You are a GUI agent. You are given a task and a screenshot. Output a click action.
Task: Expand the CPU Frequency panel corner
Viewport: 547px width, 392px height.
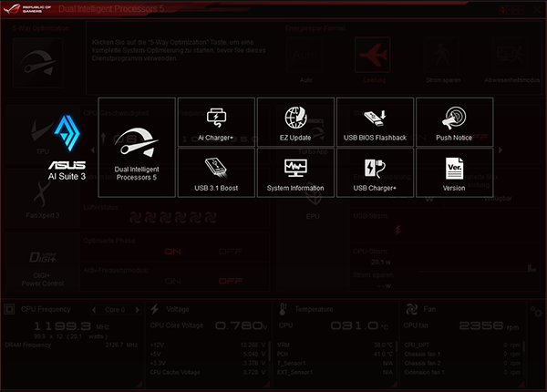[139, 384]
